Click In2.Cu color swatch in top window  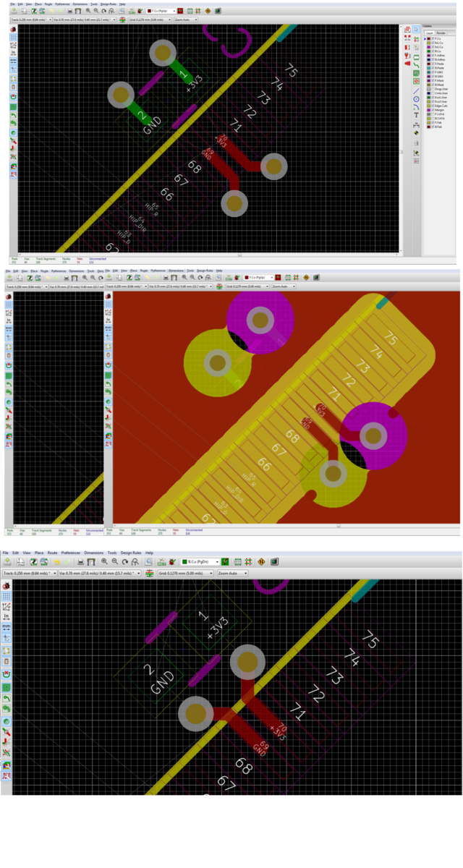click(429, 47)
